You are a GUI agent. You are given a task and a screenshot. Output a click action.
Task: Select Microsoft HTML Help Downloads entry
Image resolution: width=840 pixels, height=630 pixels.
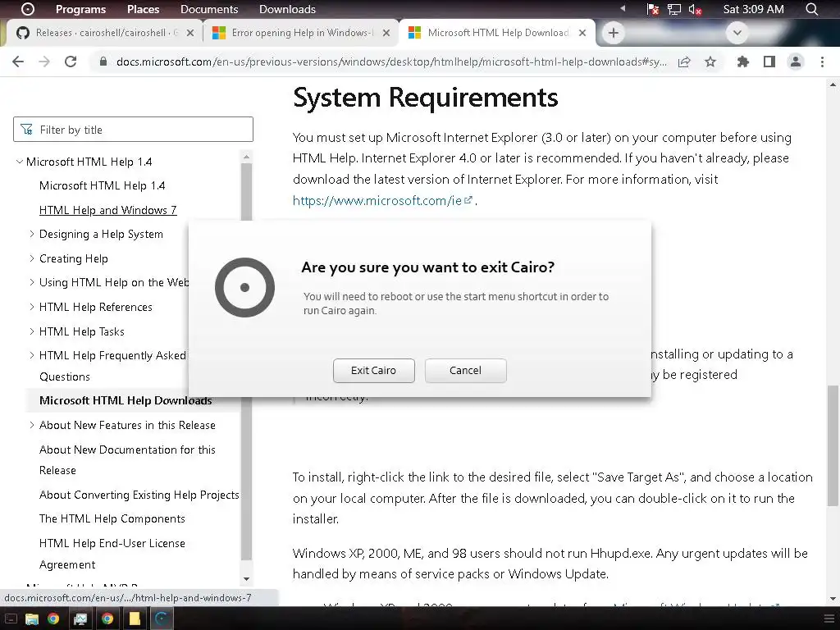[x=126, y=400]
